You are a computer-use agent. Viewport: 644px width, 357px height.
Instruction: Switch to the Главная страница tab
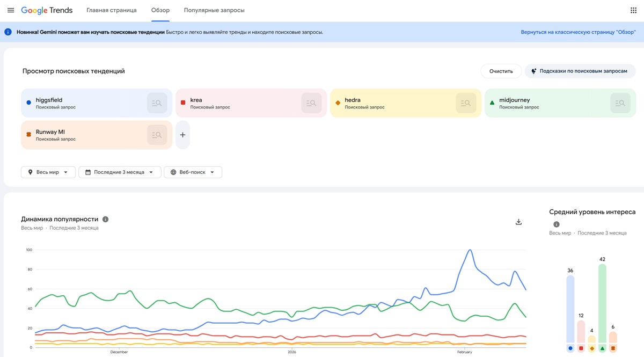[112, 10]
